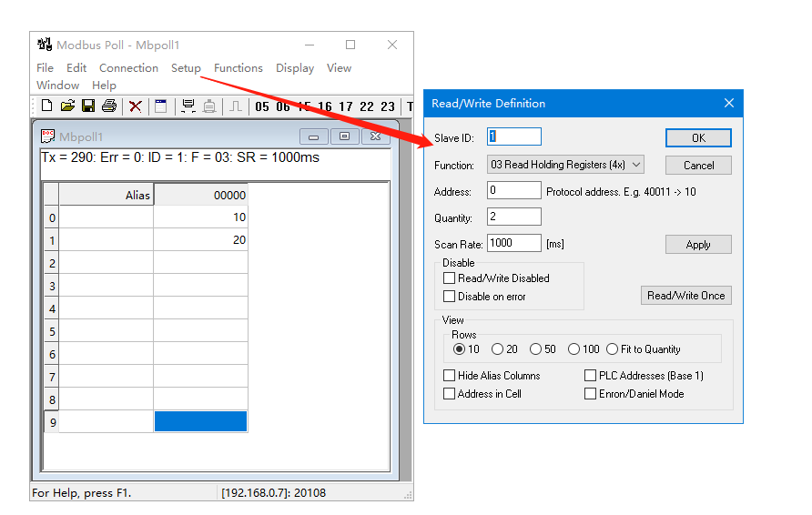Click the Save floppy disk icon
Viewport: 812px width, 515px height.
(88, 106)
